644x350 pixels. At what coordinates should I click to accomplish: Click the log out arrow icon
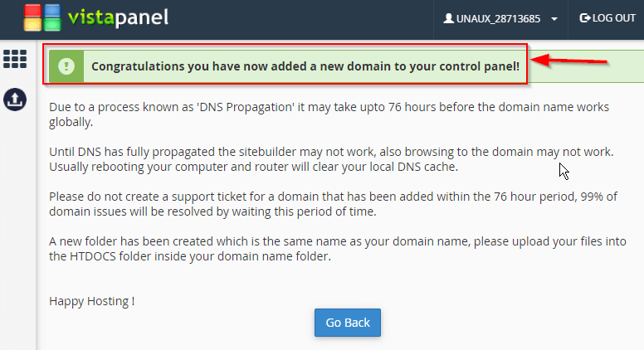point(584,18)
